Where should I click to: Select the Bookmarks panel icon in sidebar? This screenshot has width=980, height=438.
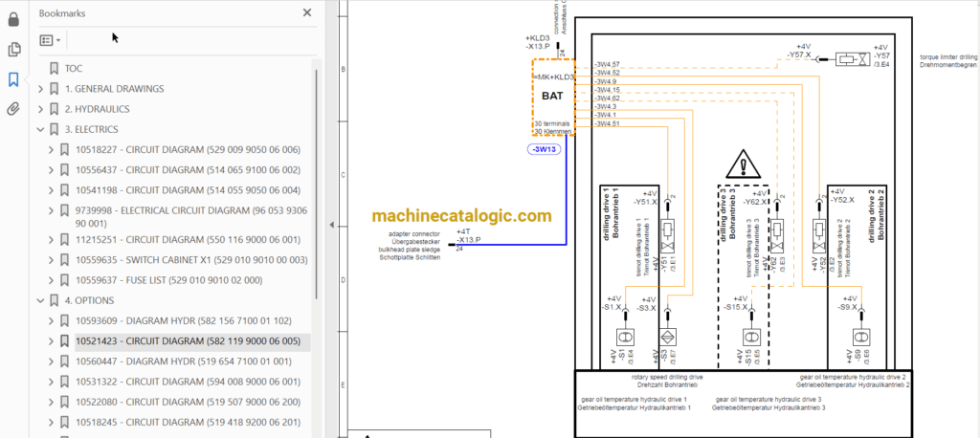pyautogui.click(x=13, y=79)
